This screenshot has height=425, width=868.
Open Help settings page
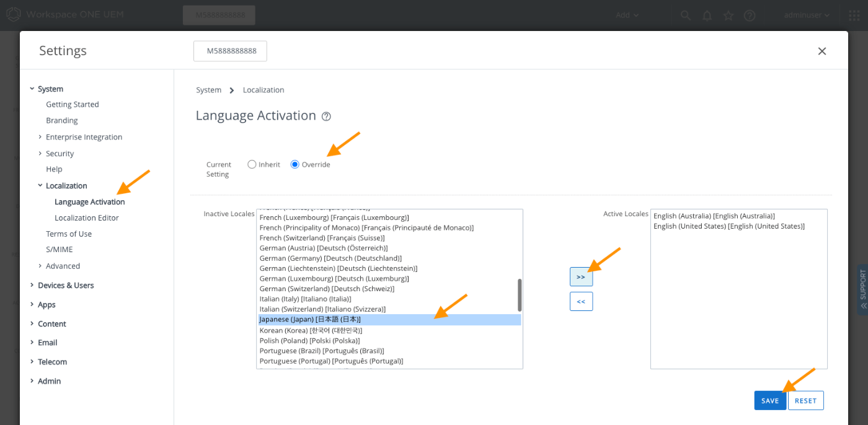pyautogui.click(x=54, y=169)
